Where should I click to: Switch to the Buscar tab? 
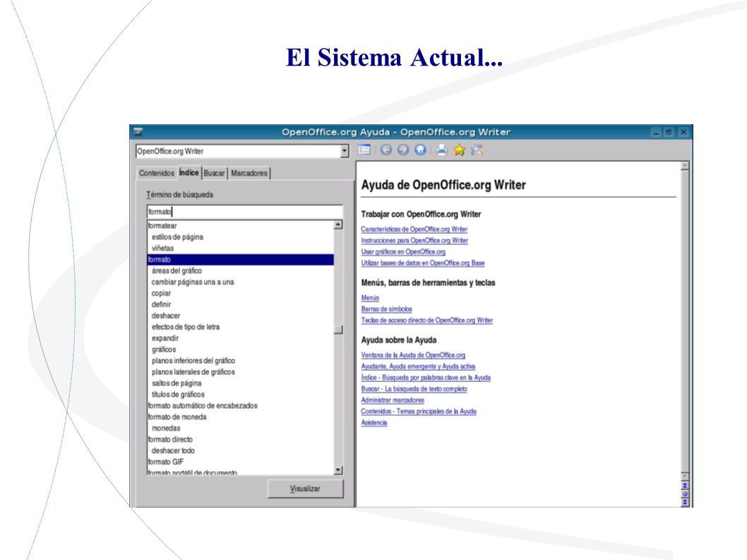(215, 173)
